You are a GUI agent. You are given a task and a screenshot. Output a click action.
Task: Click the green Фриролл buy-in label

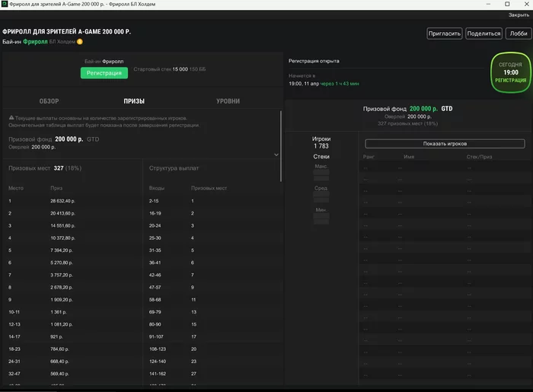(35, 42)
